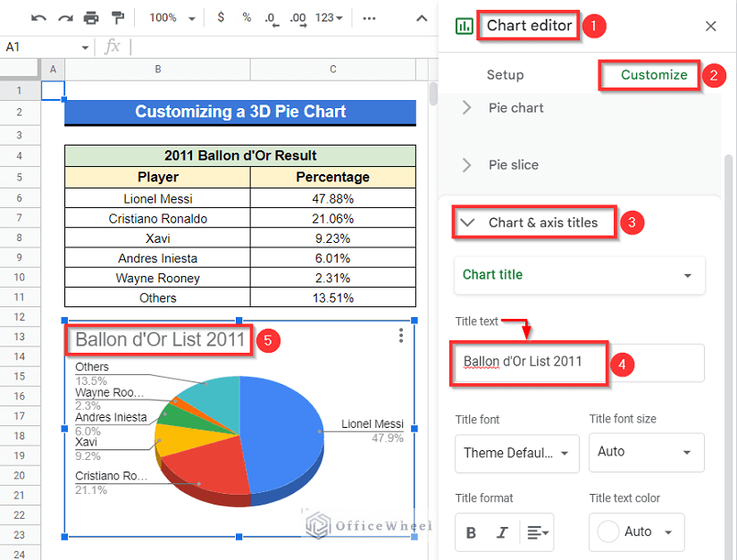This screenshot has width=737, height=560.
Task: Click the redo arrow icon
Action: [x=65, y=18]
